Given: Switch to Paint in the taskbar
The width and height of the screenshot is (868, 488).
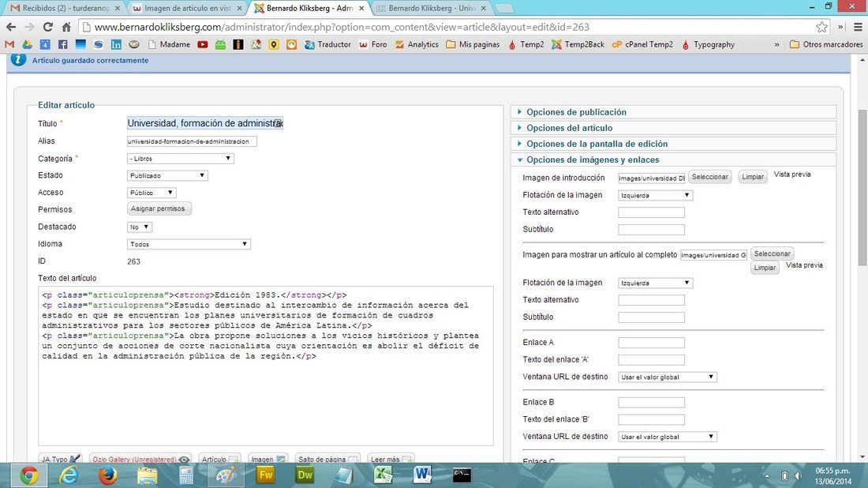Looking at the screenshot, I should coord(226,475).
